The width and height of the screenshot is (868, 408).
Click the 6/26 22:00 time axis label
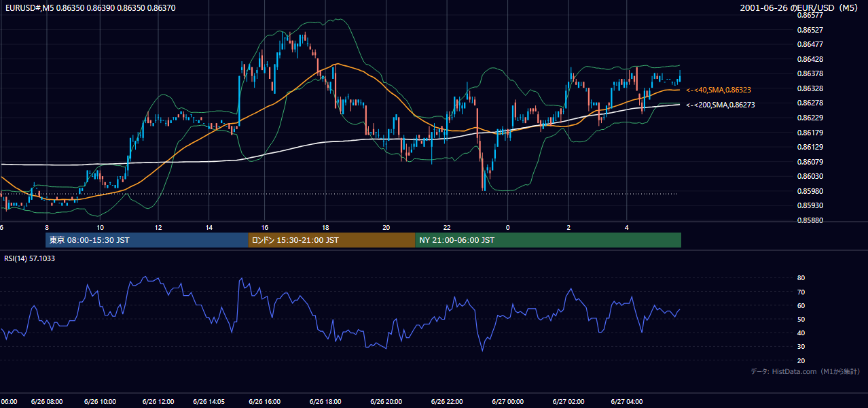447,401
